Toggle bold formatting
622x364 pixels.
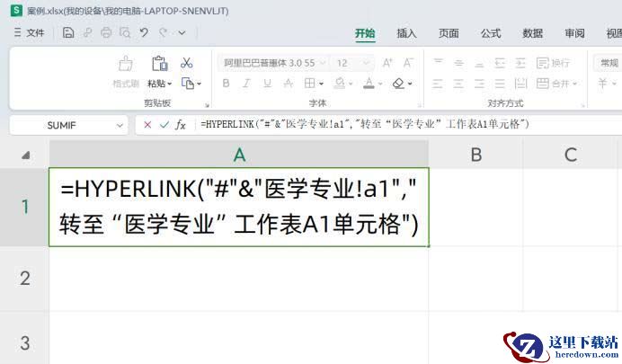point(226,84)
